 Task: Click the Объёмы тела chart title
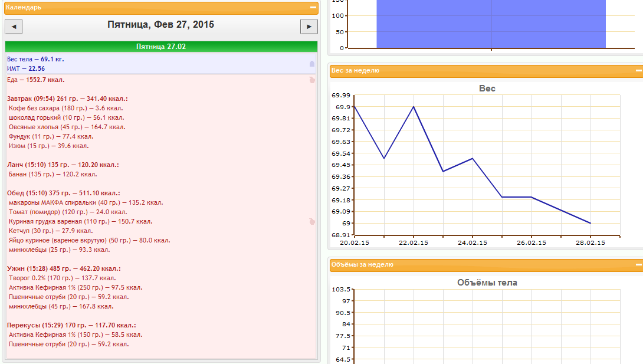[x=487, y=283]
